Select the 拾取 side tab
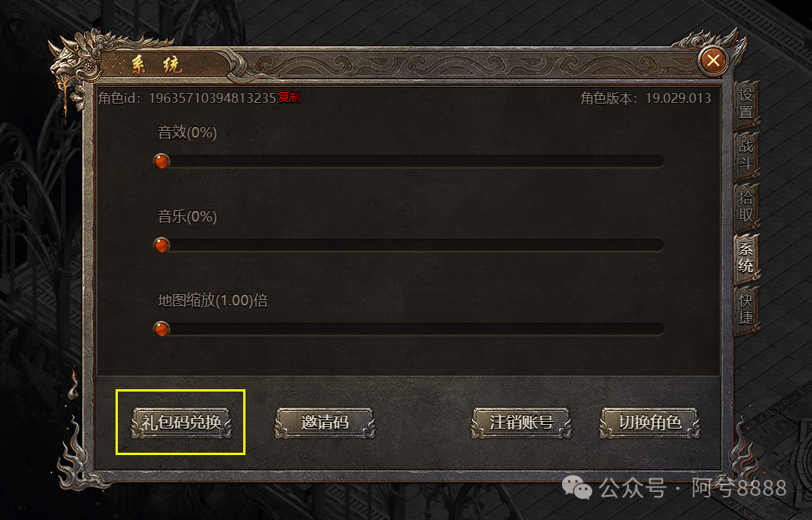 pos(746,206)
